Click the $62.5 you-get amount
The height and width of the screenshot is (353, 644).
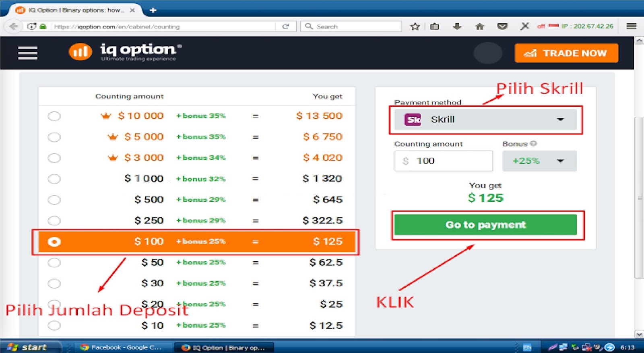click(x=326, y=262)
